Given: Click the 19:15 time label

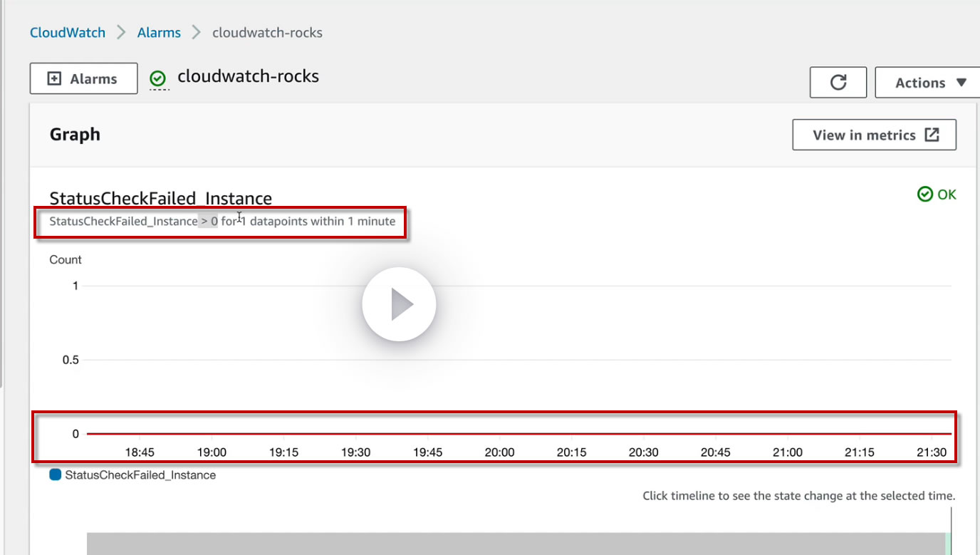Looking at the screenshot, I should tap(283, 452).
